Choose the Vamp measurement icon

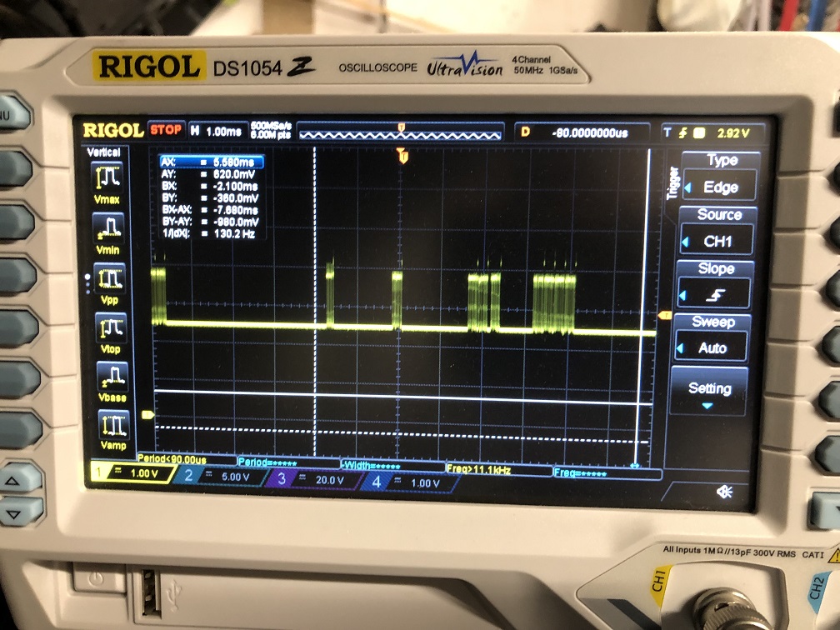click(x=113, y=425)
